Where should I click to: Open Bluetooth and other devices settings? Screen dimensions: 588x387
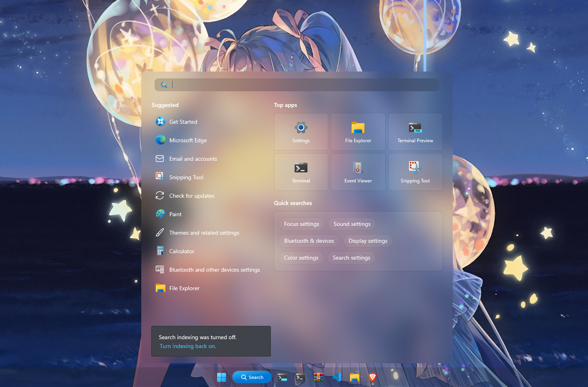click(207, 270)
